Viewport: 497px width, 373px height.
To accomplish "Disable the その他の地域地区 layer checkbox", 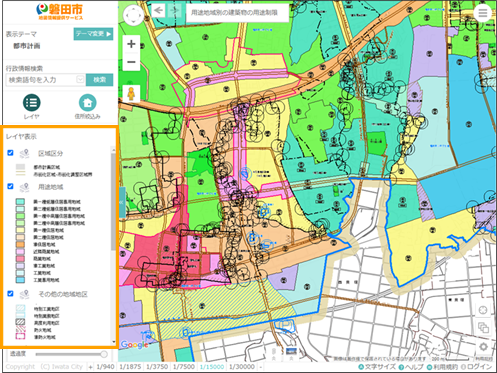I will coord(10,293).
